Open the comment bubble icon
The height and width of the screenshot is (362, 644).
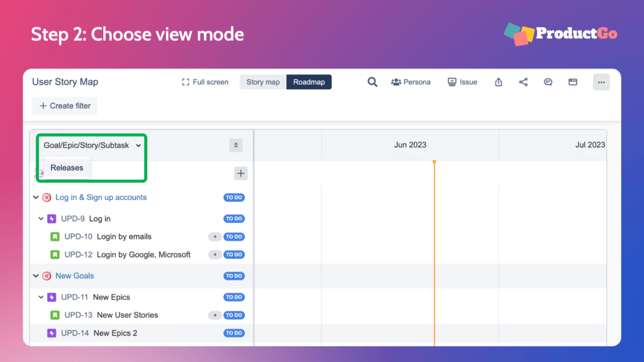(548, 82)
